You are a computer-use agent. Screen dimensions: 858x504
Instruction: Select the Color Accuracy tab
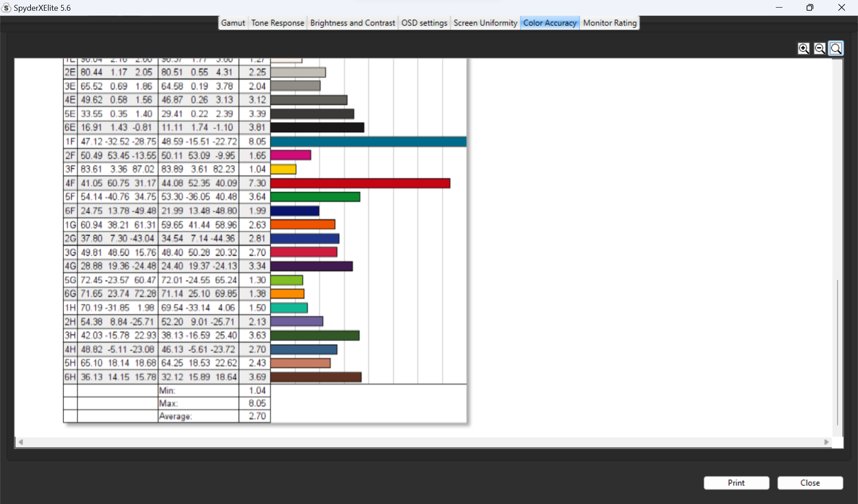[550, 23]
